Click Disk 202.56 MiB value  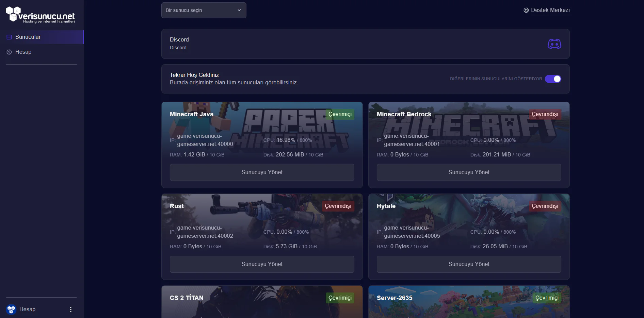[290, 155]
